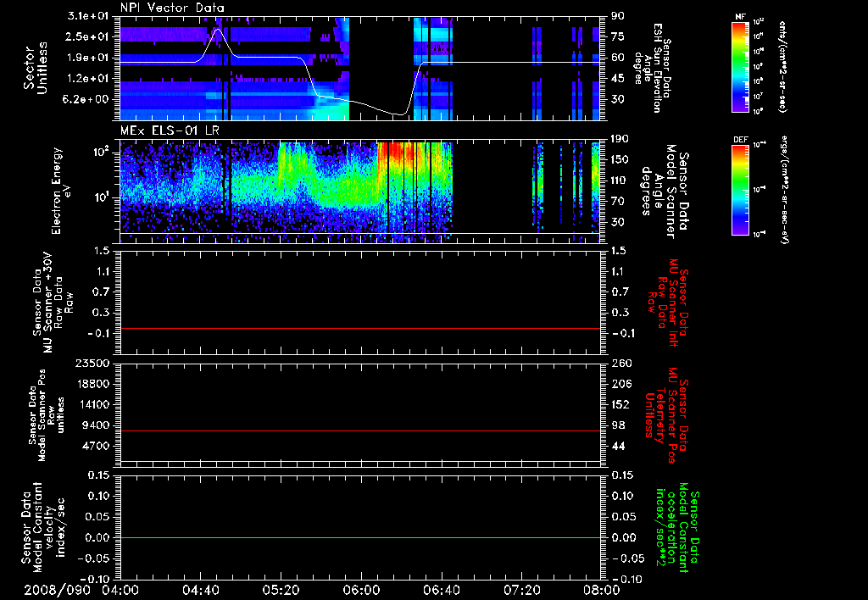This screenshot has height=600, width=868.
Task: Click the DEF label above the color bar
Action: point(740,140)
